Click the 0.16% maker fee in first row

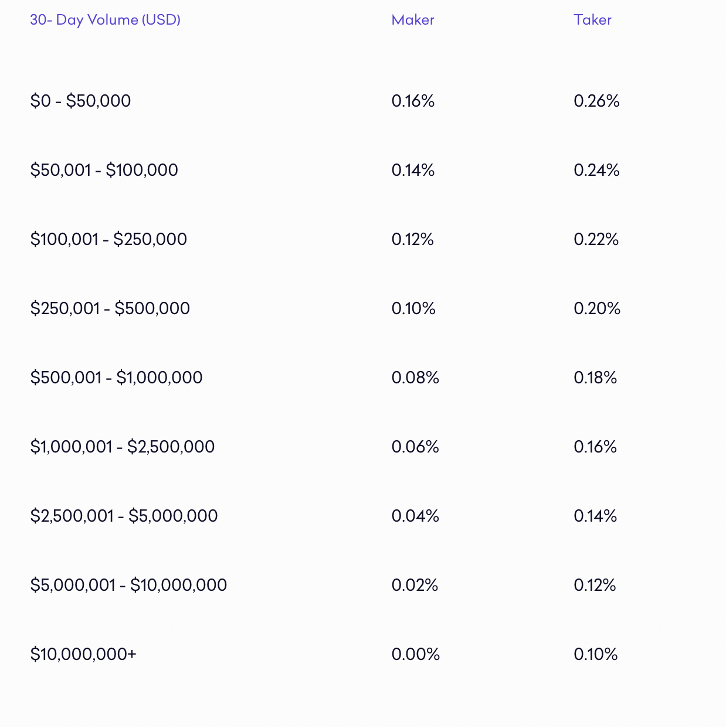(413, 101)
